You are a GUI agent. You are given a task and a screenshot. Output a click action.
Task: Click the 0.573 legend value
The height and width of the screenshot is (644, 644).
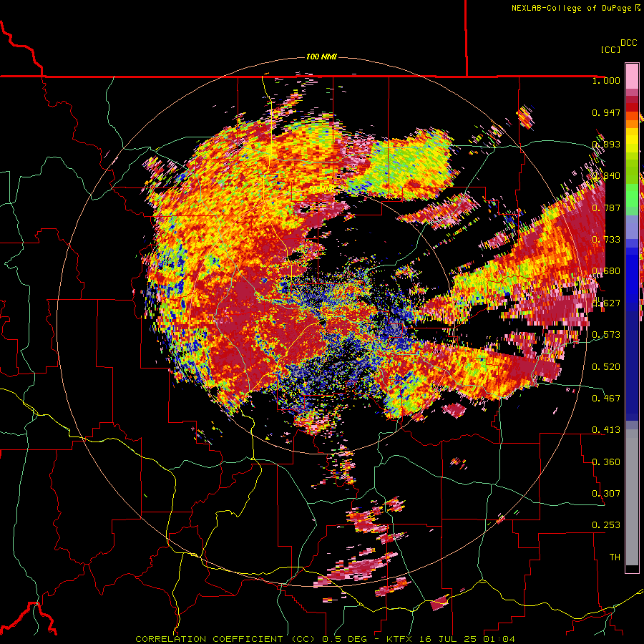pos(606,335)
